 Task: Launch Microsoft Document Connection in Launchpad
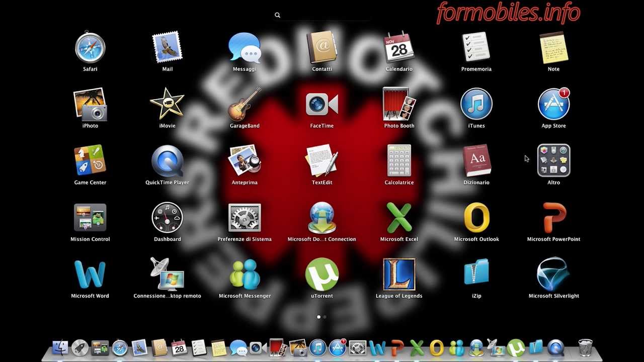(x=322, y=218)
